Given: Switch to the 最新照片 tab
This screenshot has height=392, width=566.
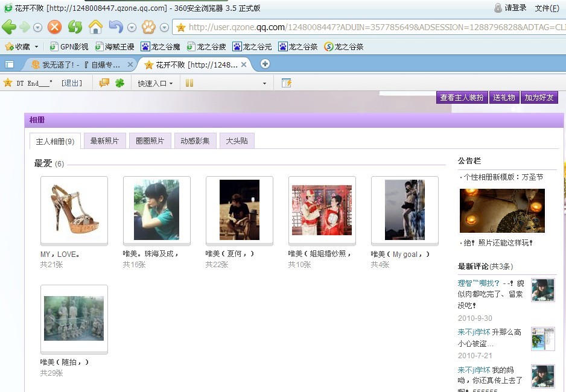Looking at the screenshot, I should tap(104, 141).
